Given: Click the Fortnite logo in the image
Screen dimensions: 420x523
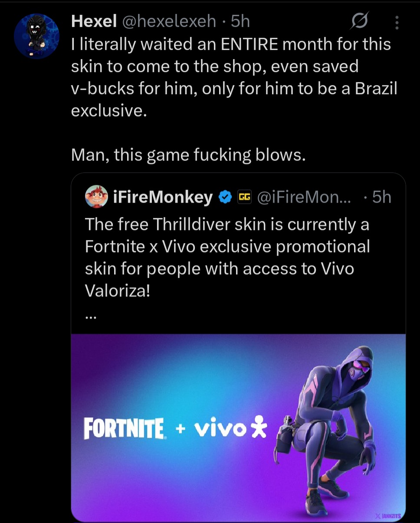Looking at the screenshot, I should click(x=125, y=429).
